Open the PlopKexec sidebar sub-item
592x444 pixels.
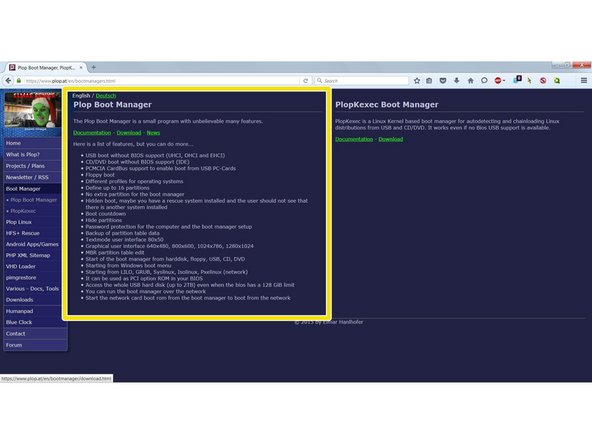23,211
